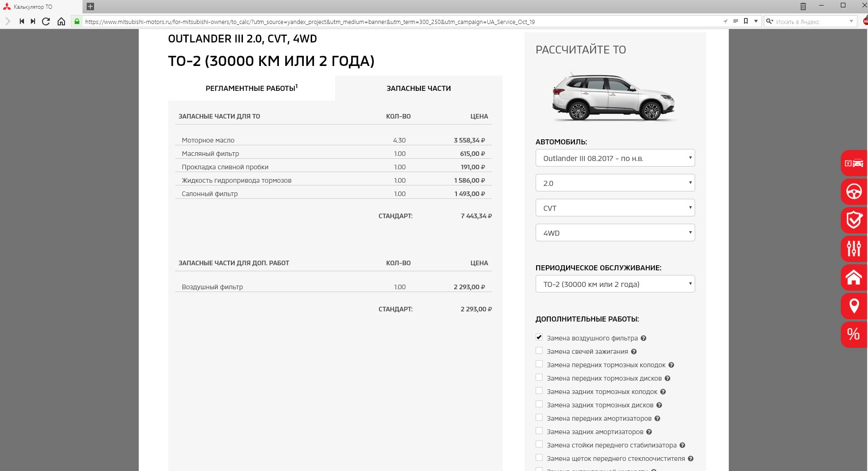Screen dimensions: 868x471
Task: Show help for Замена задних амортизаторов
Action: pos(649,432)
